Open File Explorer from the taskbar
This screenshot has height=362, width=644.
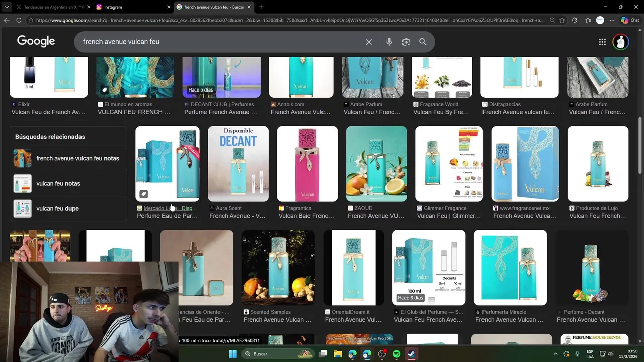338,354
